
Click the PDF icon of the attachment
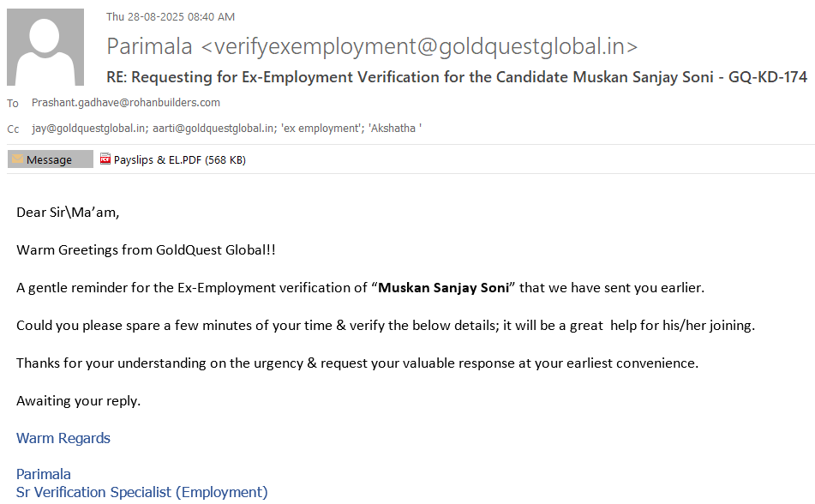click(x=105, y=159)
